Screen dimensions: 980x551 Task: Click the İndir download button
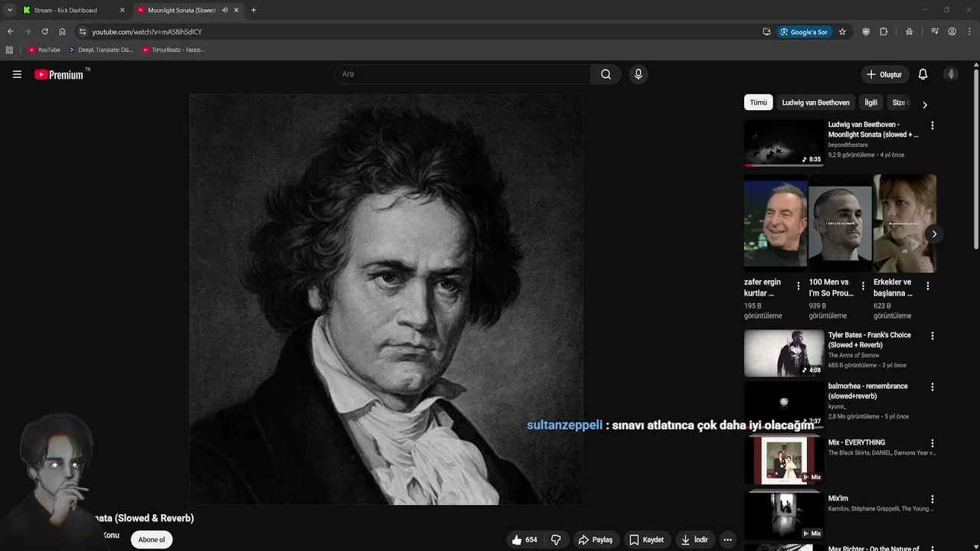click(694, 540)
